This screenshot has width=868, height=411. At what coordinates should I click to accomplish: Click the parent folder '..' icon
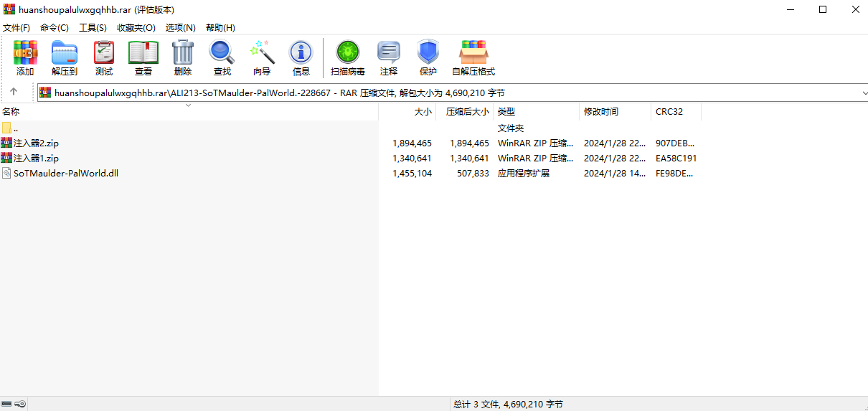(6, 128)
